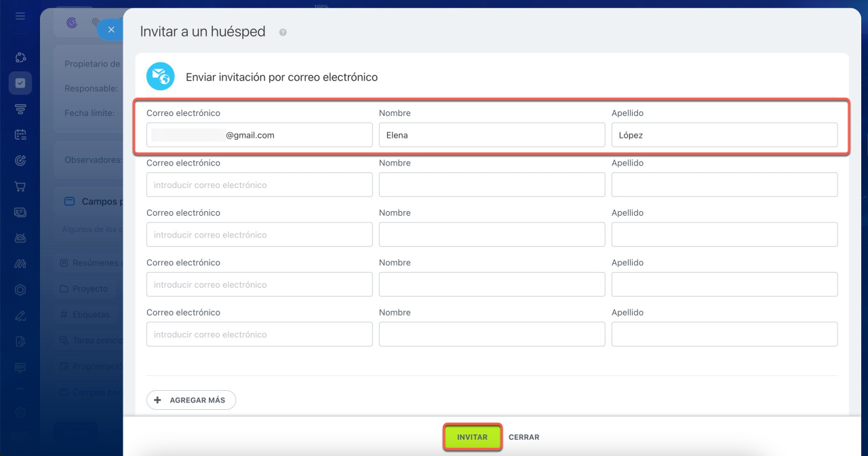Click the Proyecto folder icon in background

click(x=64, y=288)
